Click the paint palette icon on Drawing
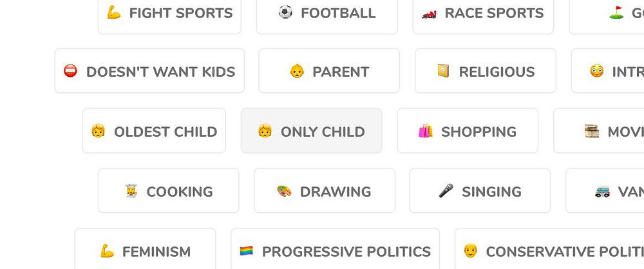 point(285,192)
